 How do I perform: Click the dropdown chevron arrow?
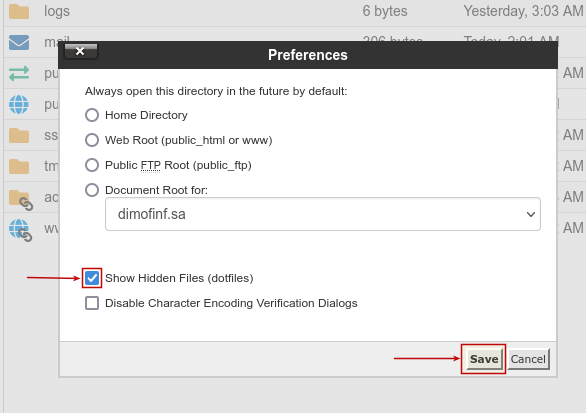pyautogui.click(x=531, y=215)
